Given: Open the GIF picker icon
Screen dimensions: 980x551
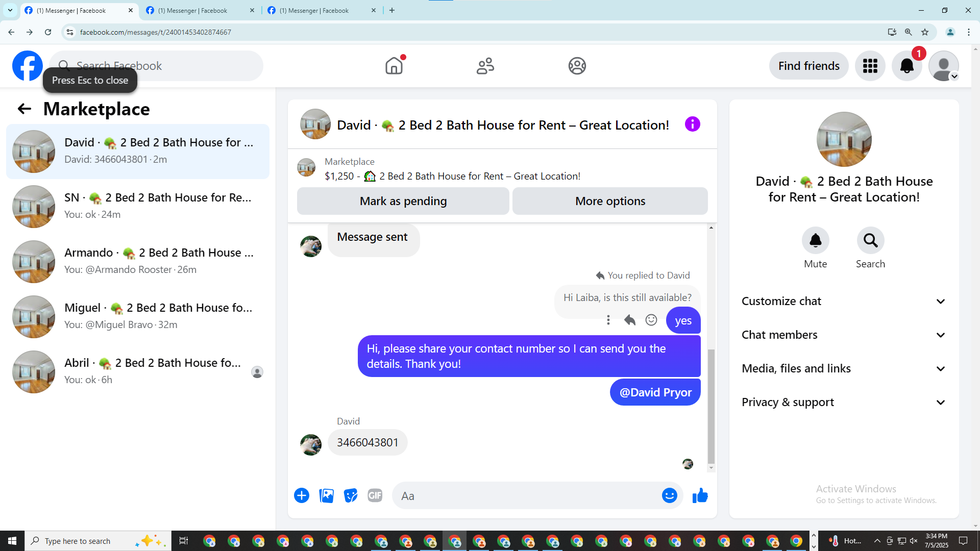Looking at the screenshot, I should 375,495.
